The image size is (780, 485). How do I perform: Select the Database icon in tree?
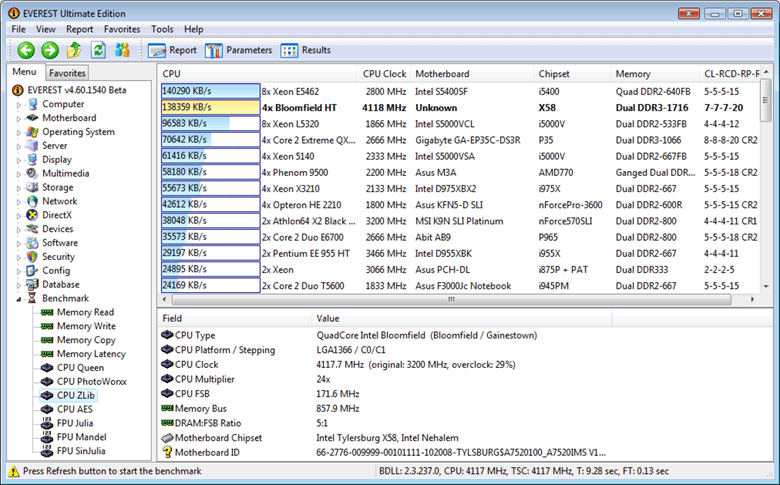coord(32,285)
